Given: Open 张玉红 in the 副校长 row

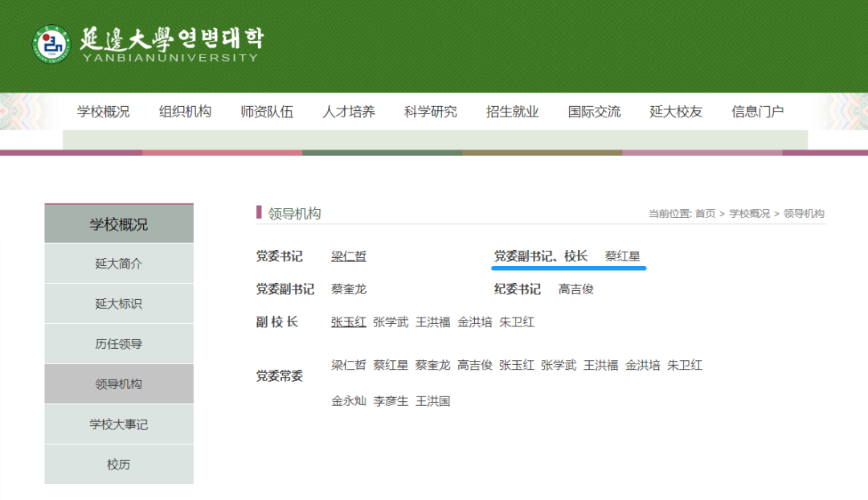Looking at the screenshot, I should tap(349, 322).
